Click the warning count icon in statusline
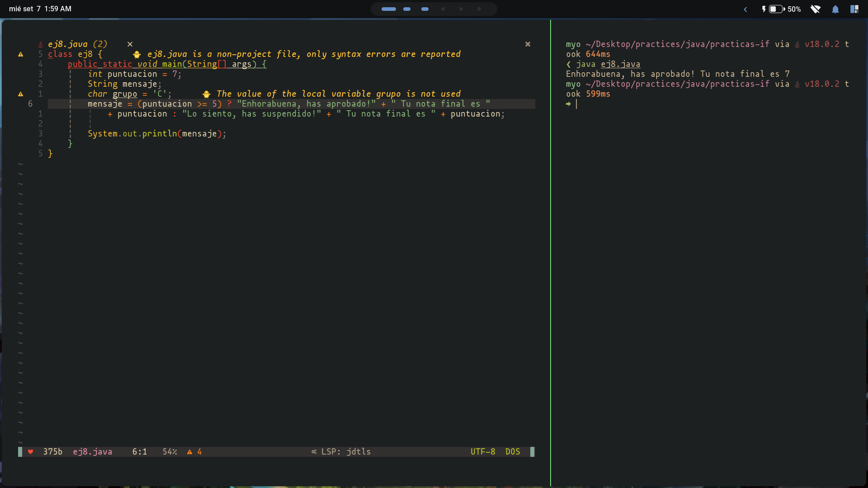The image size is (868, 488). 190,451
